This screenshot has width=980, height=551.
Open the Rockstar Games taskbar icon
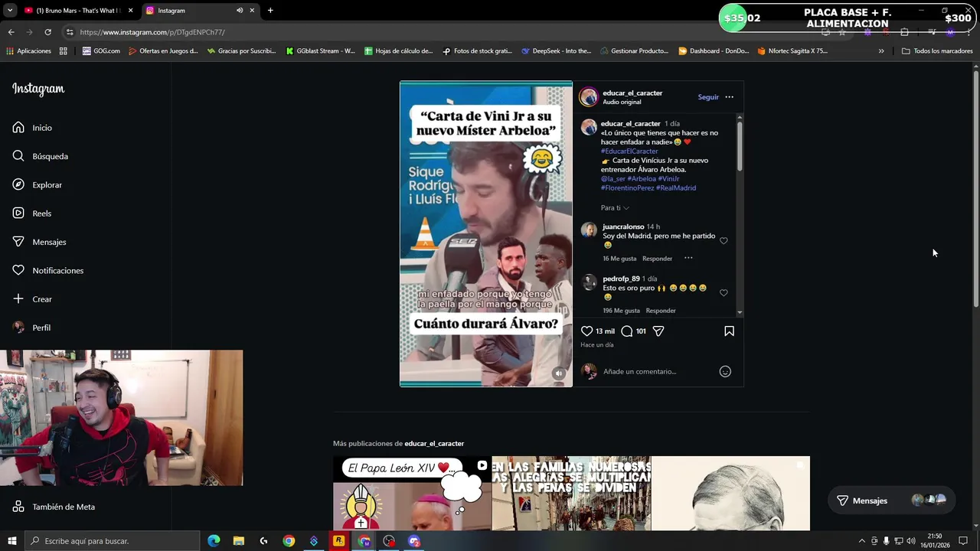338,541
